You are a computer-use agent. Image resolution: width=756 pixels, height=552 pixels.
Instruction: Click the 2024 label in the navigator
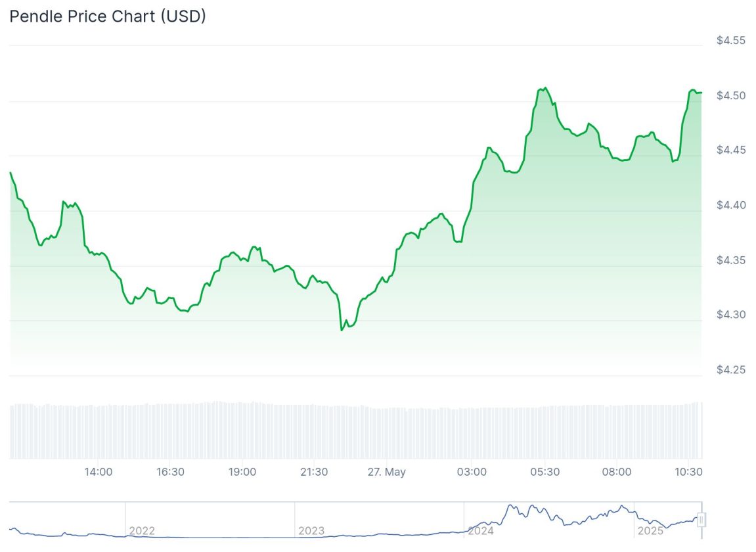coord(480,531)
